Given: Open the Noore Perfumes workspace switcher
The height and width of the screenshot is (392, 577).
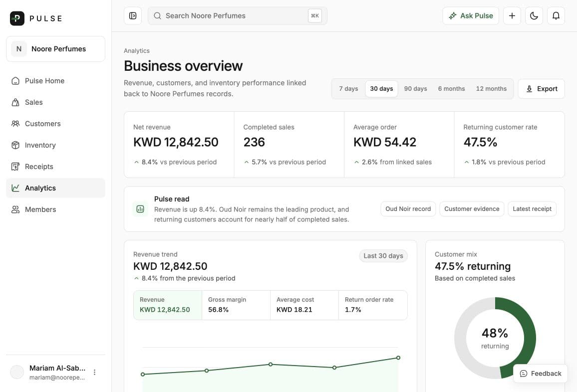Looking at the screenshot, I should pos(55,49).
